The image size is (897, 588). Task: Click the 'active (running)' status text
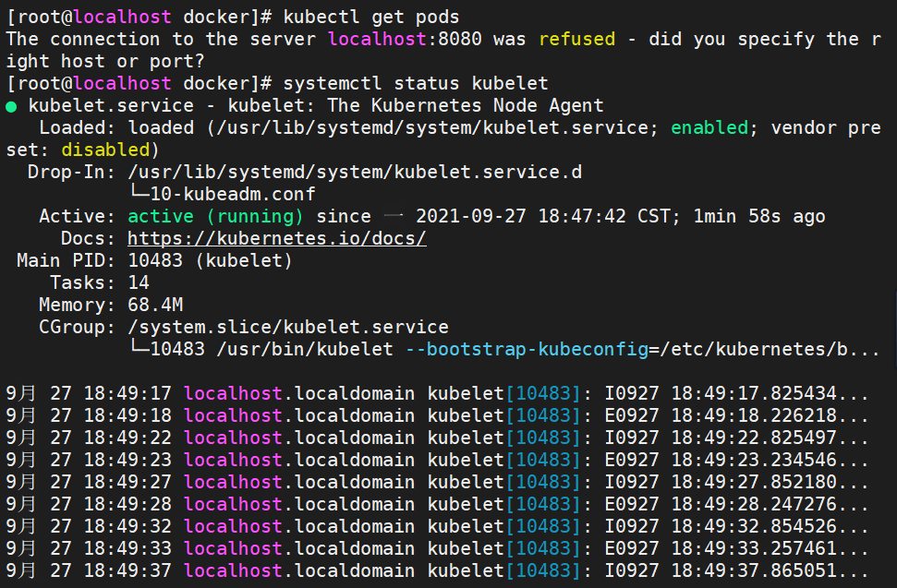[215, 217]
